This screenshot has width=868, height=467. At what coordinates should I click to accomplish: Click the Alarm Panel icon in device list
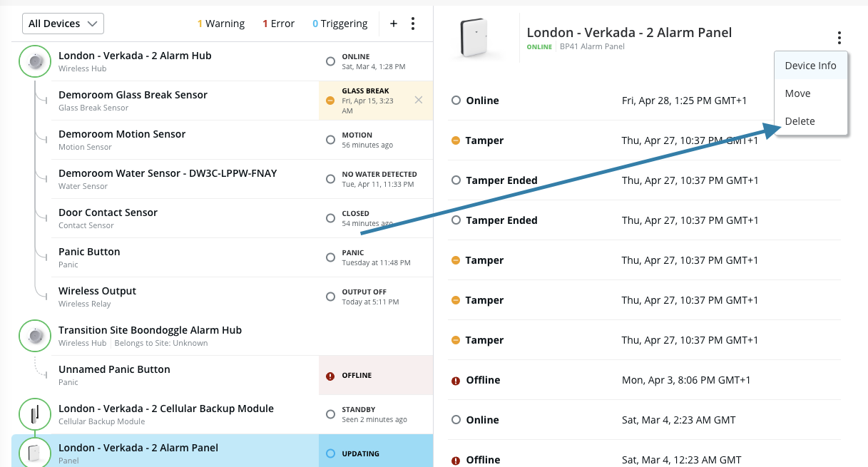pos(34,453)
